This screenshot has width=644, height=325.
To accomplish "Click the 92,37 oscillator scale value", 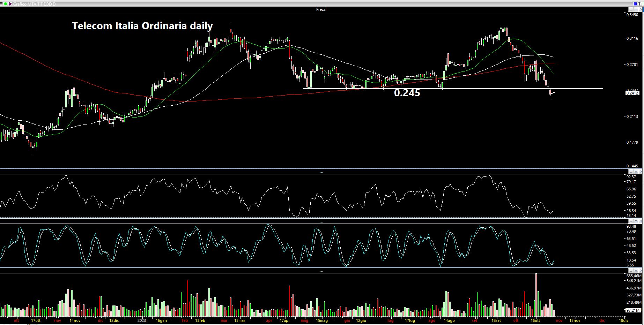I will click(631, 177).
